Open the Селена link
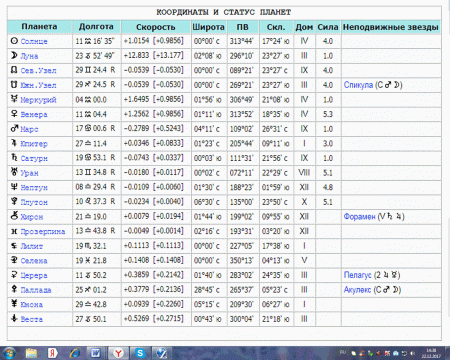The height and width of the screenshot is (360, 450). [x=34, y=261]
